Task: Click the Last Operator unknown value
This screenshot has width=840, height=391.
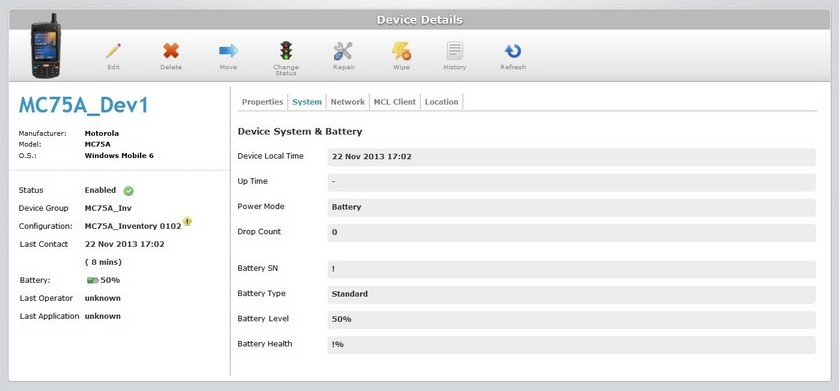Action: coord(103,298)
